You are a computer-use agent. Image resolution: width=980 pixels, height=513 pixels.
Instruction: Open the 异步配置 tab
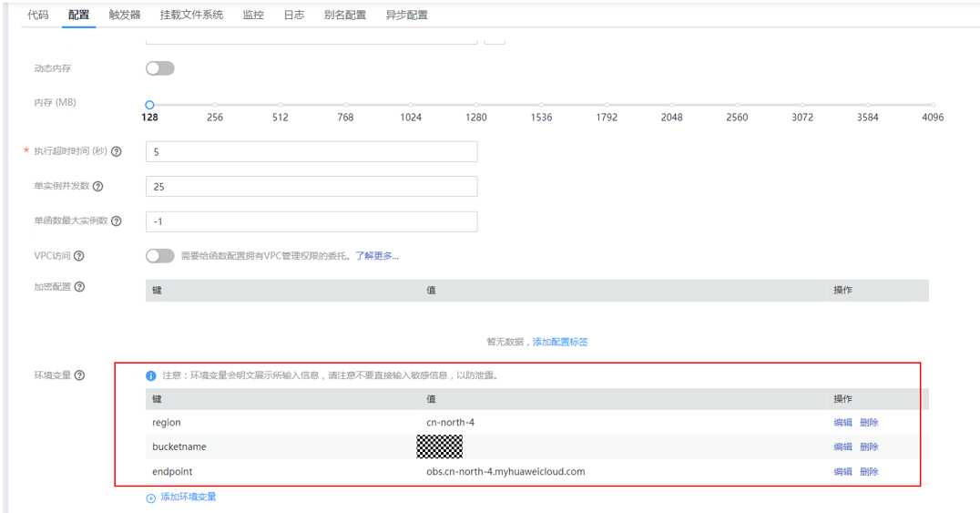(x=407, y=15)
